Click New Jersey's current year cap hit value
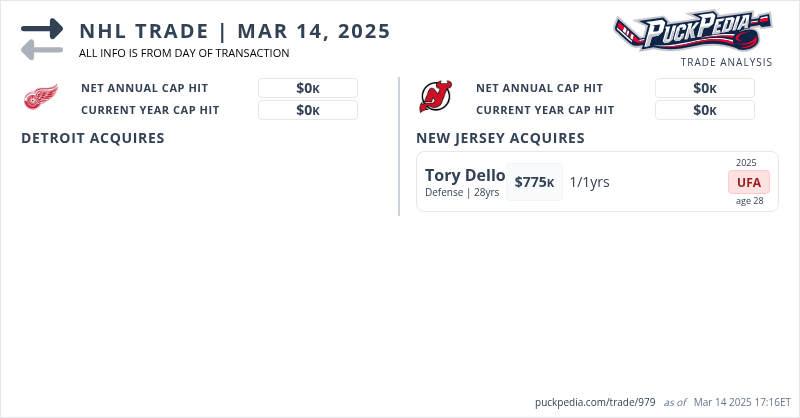This screenshot has width=800, height=418. click(x=704, y=110)
